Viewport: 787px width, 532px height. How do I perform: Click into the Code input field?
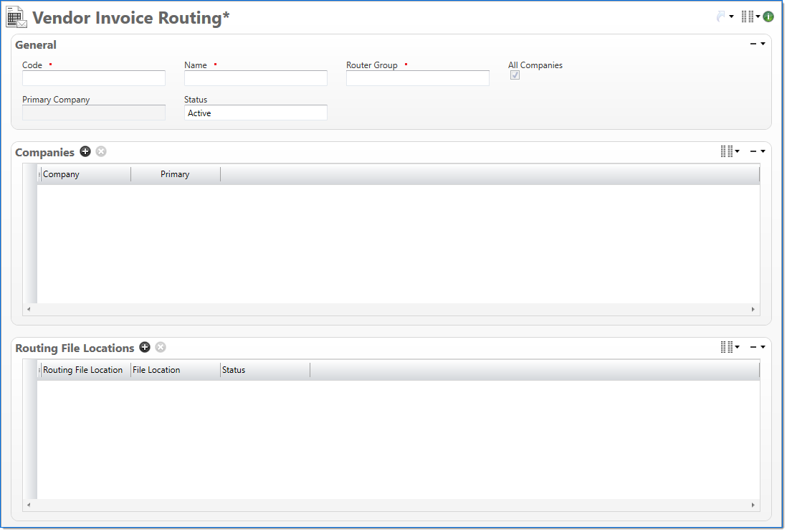click(94, 78)
